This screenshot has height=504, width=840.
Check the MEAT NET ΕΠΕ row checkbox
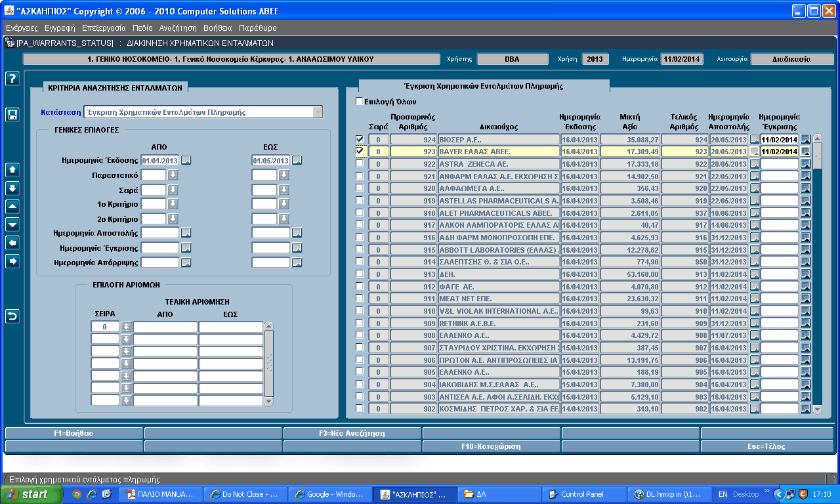click(359, 298)
